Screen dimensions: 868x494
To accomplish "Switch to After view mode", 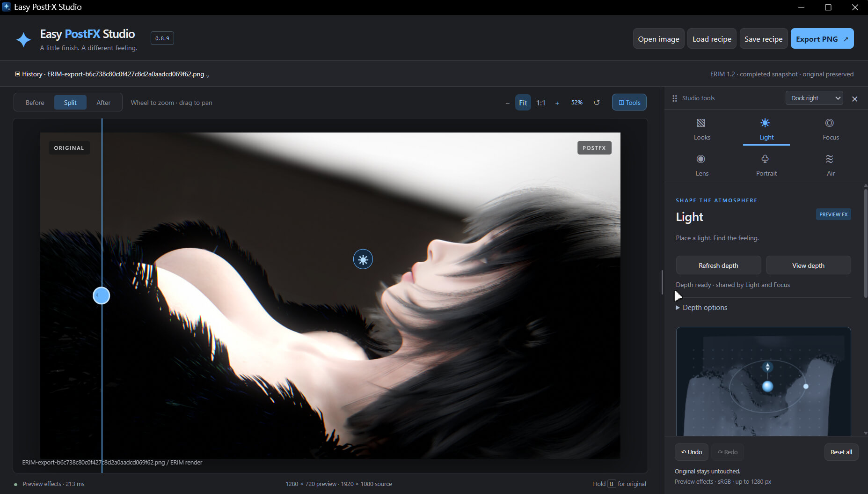I will [x=103, y=103].
